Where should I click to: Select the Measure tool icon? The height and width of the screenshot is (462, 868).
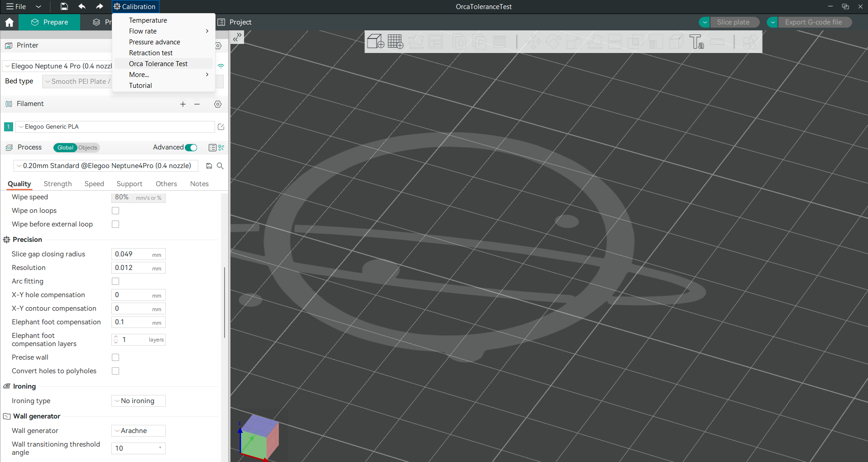click(717, 42)
